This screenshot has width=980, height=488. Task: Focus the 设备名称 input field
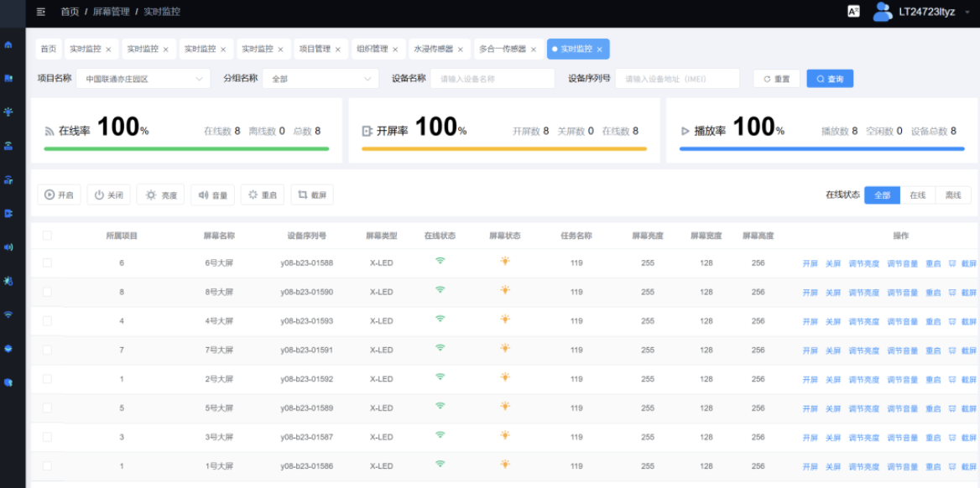point(493,79)
